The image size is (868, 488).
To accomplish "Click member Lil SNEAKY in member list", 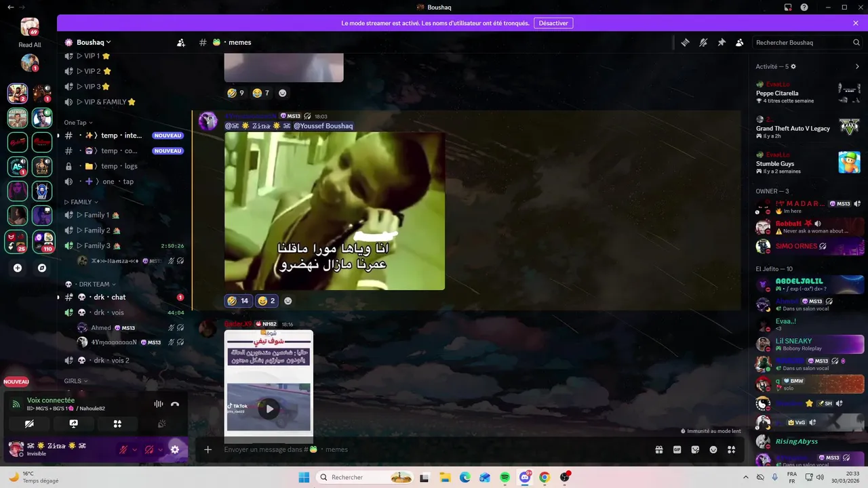I will [x=808, y=344].
